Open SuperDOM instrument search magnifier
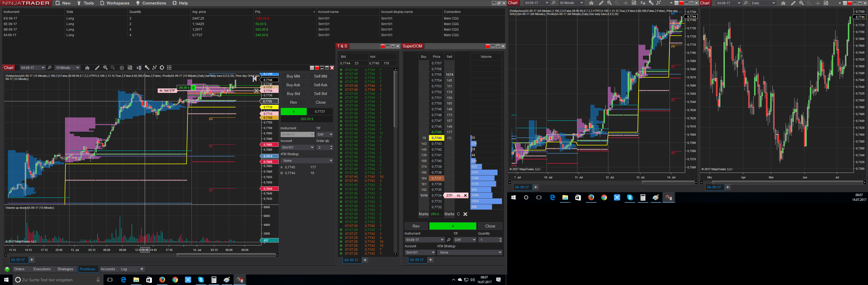 tap(449, 240)
